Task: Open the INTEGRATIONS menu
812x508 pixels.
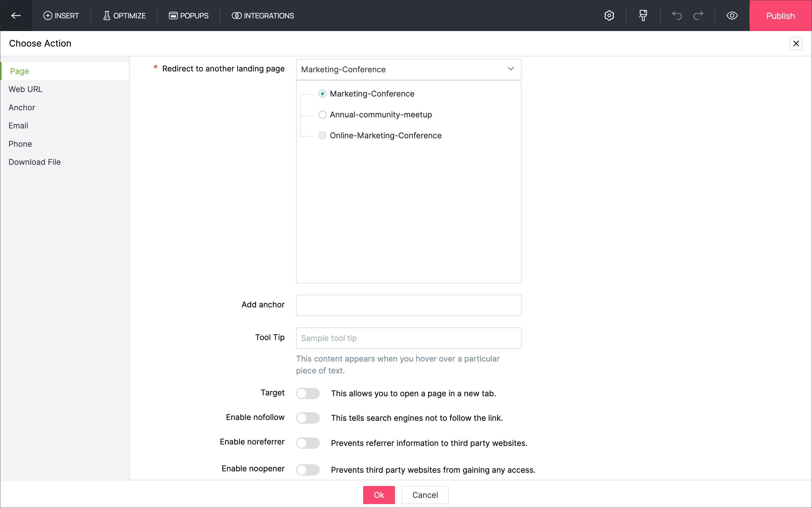Action: click(263, 16)
